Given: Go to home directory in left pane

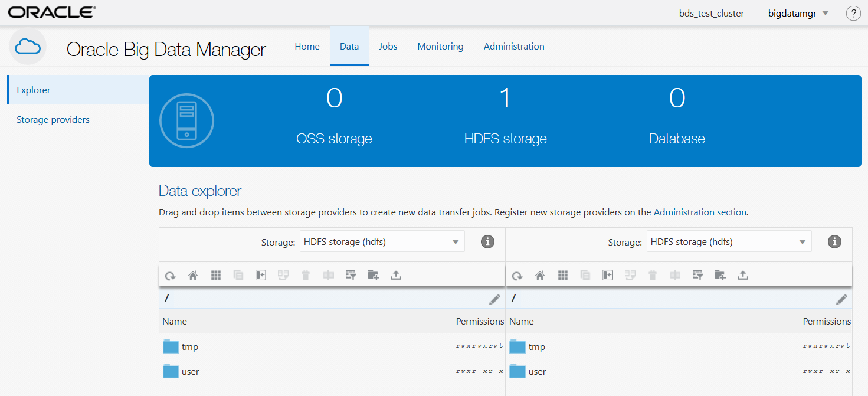Looking at the screenshot, I should pos(193,275).
